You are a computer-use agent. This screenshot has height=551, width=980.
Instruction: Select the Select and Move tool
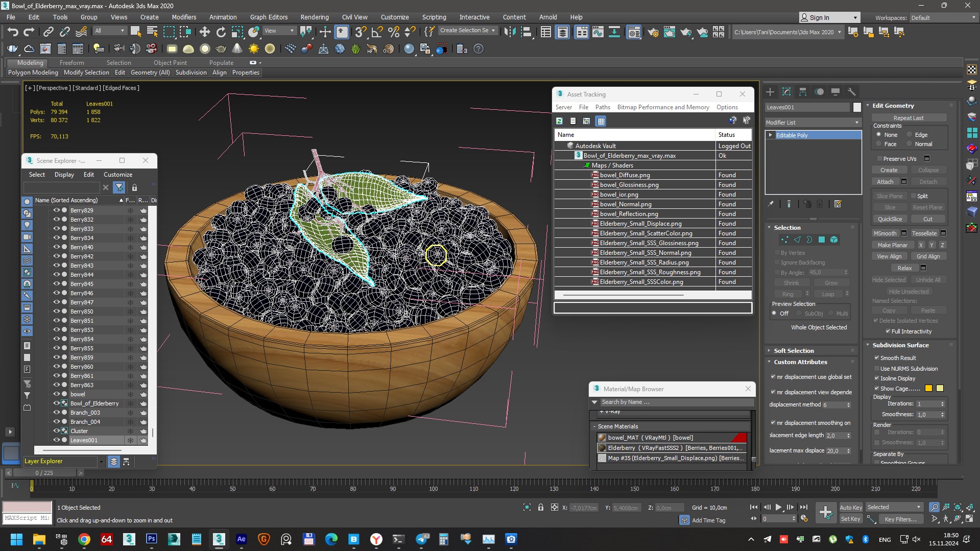[x=204, y=32]
